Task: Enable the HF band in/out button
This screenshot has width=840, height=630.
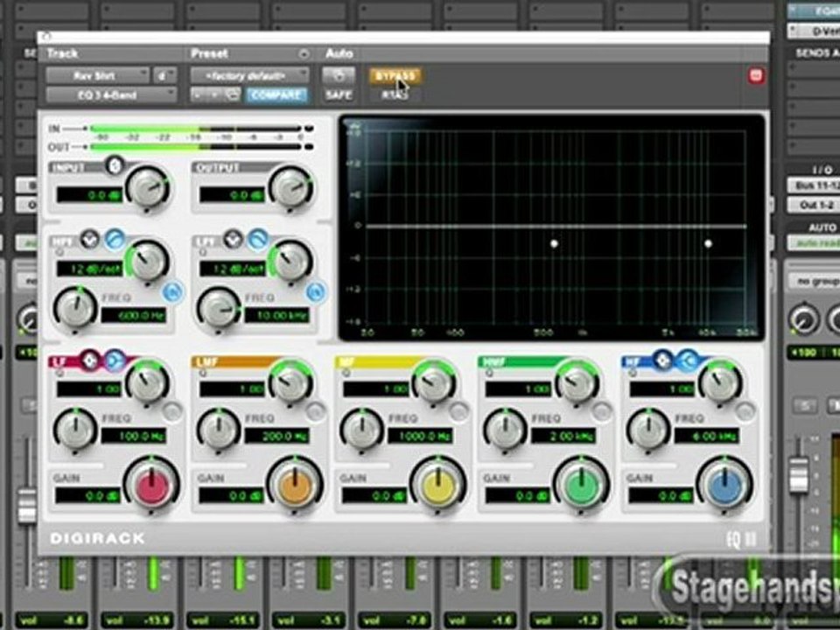Action: click(745, 411)
